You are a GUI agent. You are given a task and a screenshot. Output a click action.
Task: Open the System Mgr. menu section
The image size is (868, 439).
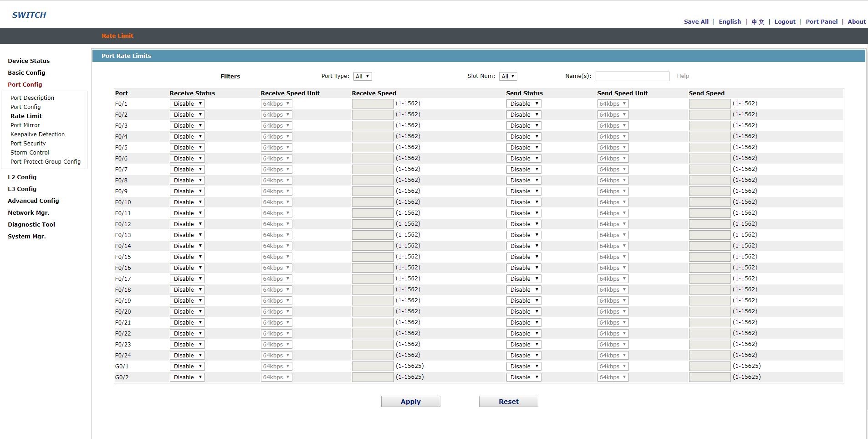(x=26, y=237)
